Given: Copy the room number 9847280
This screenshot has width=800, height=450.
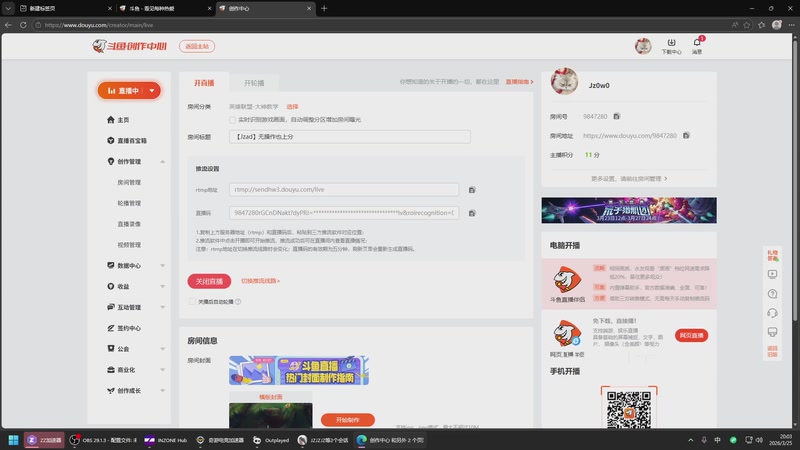Looking at the screenshot, I should [616, 116].
